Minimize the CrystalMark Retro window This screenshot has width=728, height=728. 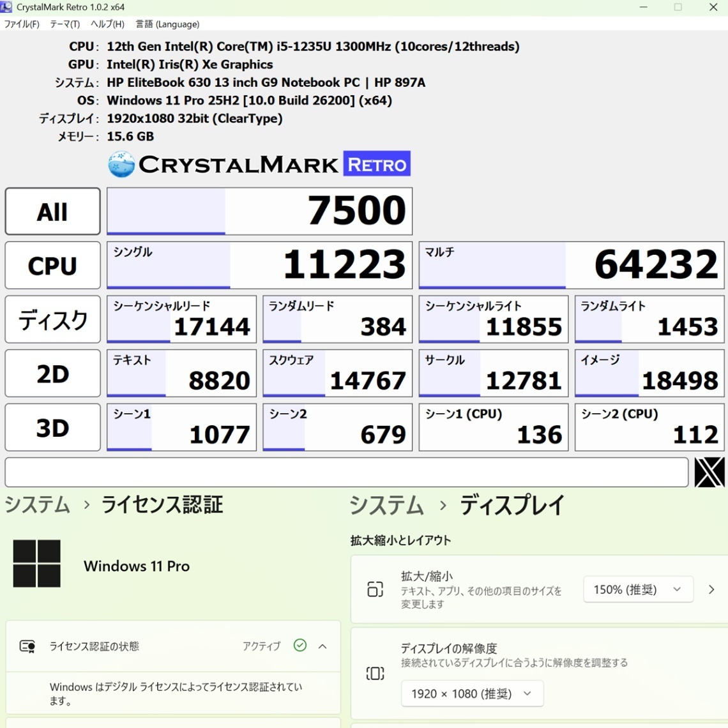click(x=643, y=7)
